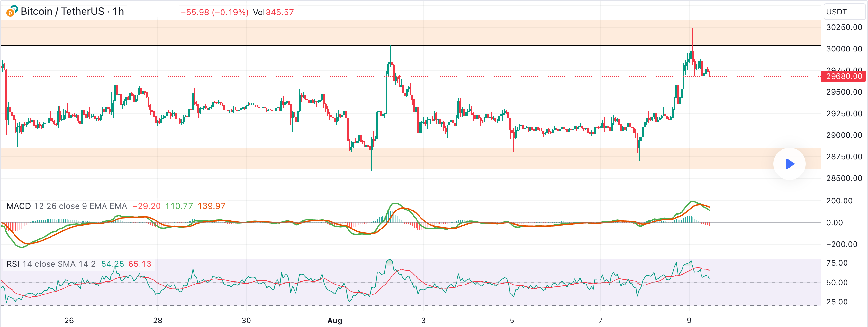Click the RSI 25.00 scale label
Image resolution: width=868 pixels, height=327 pixels.
pyautogui.click(x=837, y=302)
